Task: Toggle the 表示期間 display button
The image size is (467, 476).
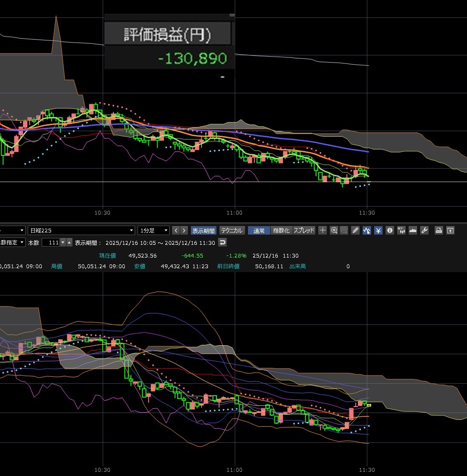Action: pyautogui.click(x=204, y=230)
